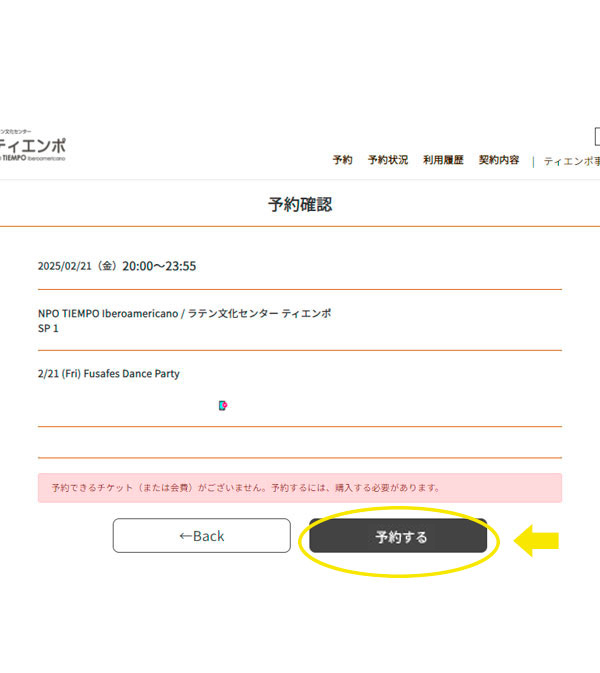Click the small phone icon under event title
The height and width of the screenshot is (673, 600).
pyautogui.click(x=223, y=405)
